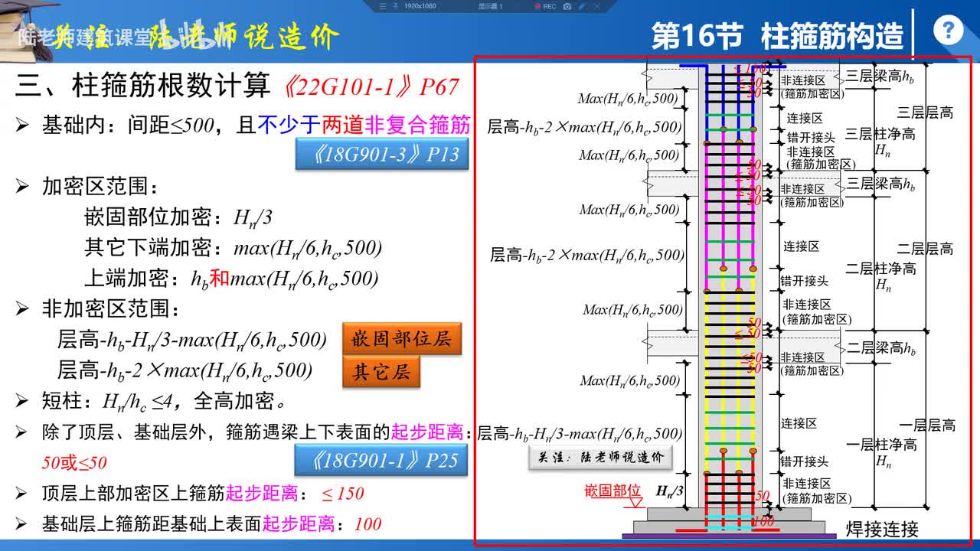This screenshot has width=980, height=551.
Task: Click the 基础层上箍筋 起步距离 100 line
Action: tap(198, 524)
